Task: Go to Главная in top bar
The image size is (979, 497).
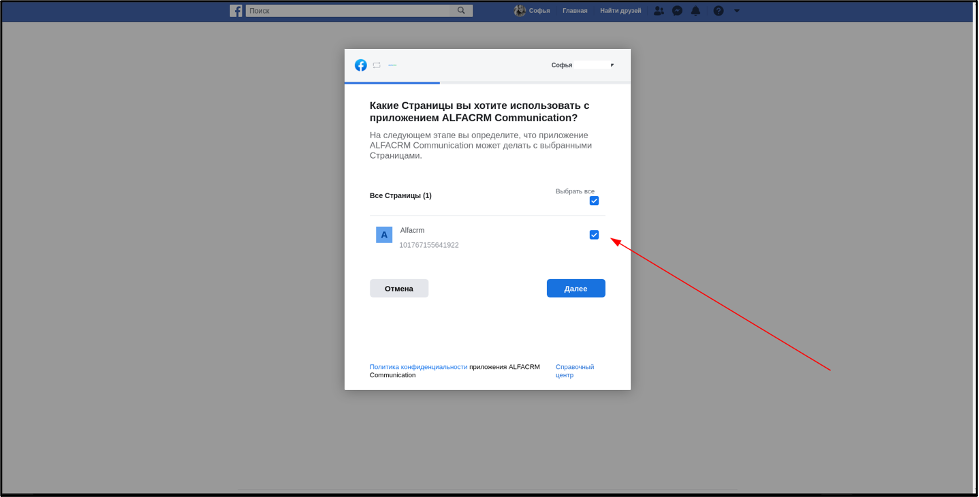Action: tap(574, 11)
